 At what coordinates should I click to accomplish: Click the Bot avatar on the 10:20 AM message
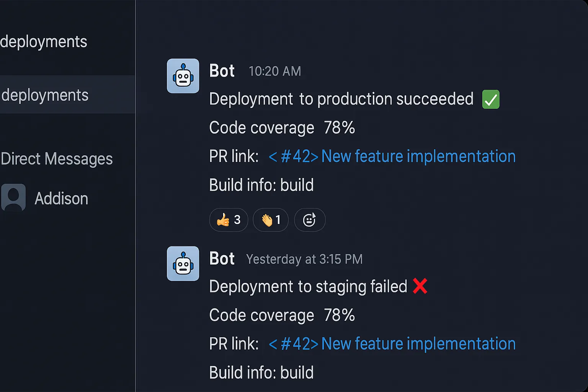[183, 76]
